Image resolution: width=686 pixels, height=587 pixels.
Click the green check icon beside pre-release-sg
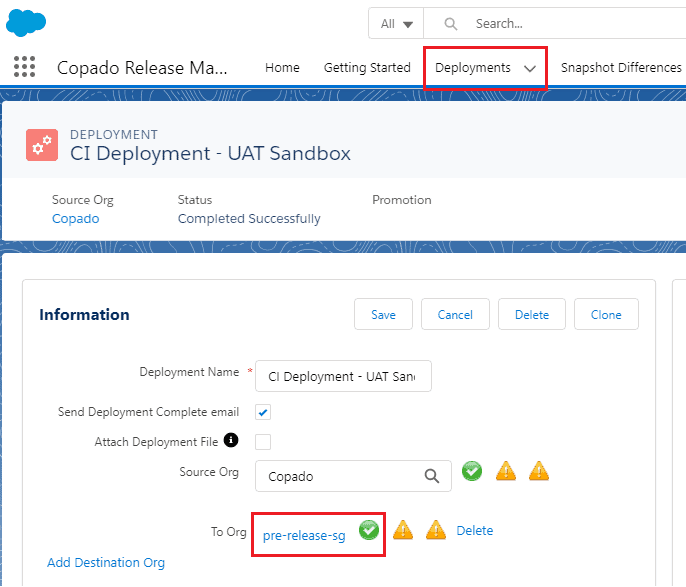(369, 530)
